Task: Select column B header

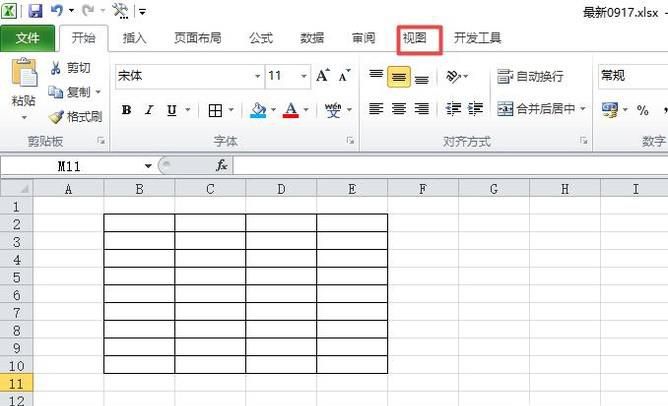Action: tap(139, 189)
